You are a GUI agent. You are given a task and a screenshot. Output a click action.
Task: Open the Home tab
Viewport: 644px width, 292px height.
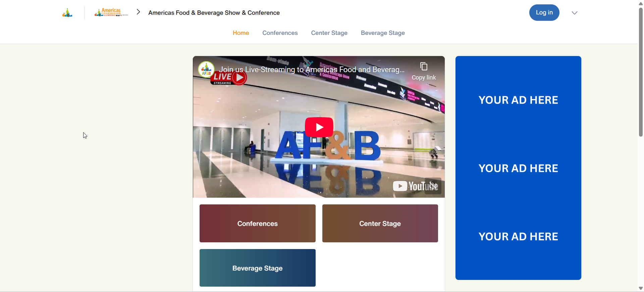click(x=241, y=33)
